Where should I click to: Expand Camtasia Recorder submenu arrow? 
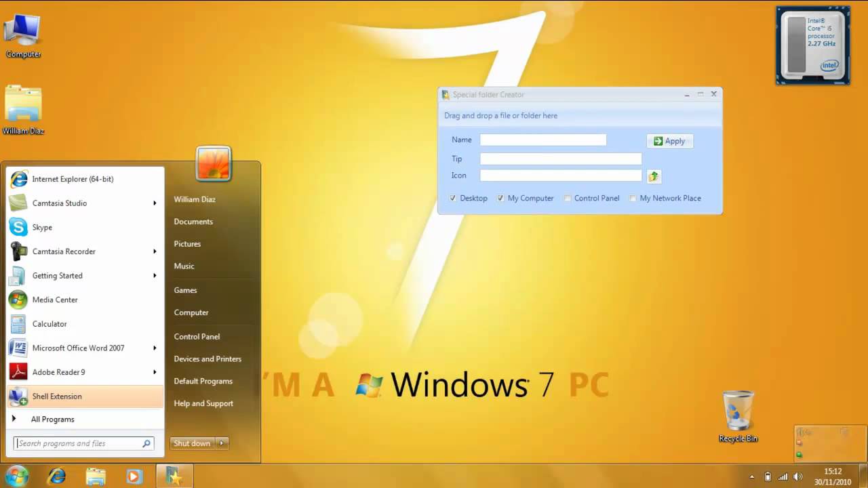(155, 251)
